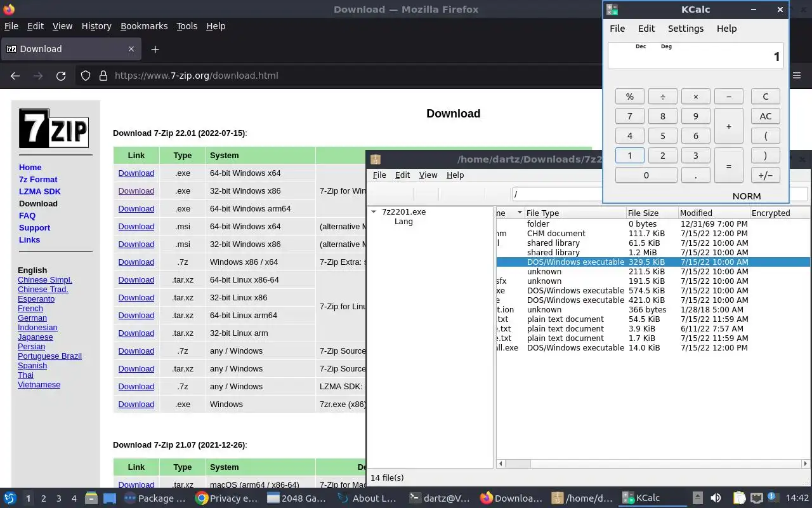
Task: Open a new Firefox tab
Action: (155, 49)
